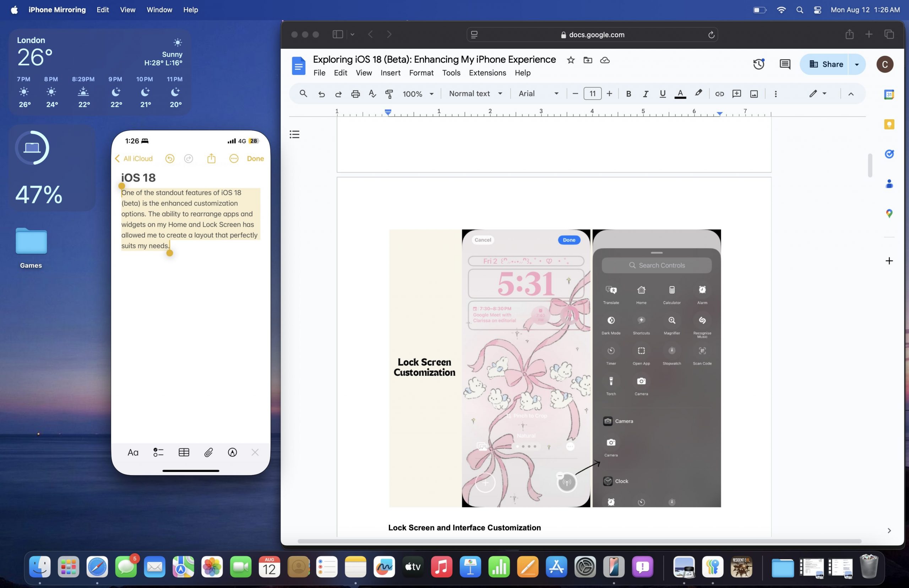Open the highlight color pen

point(698,93)
